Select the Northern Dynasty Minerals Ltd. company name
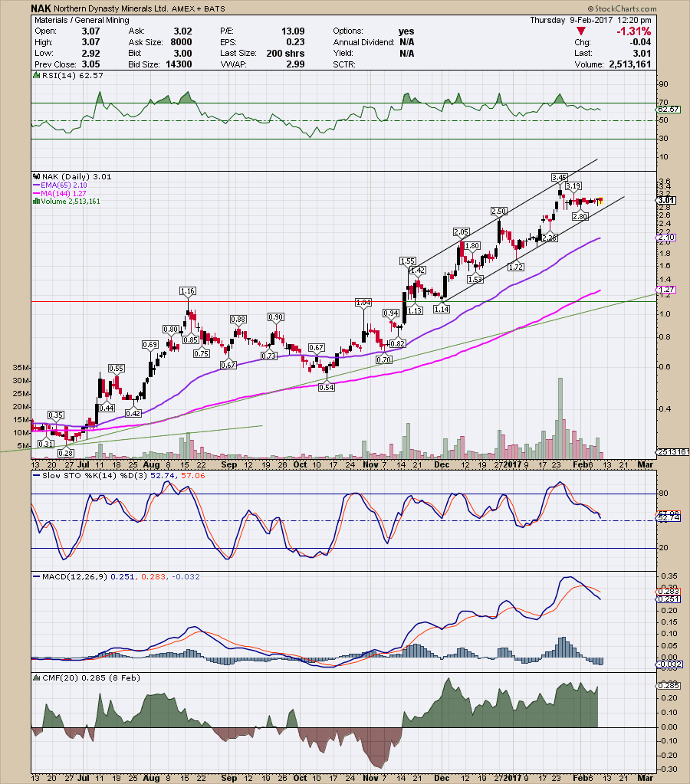 pyautogui.click(x=110, y=9)
